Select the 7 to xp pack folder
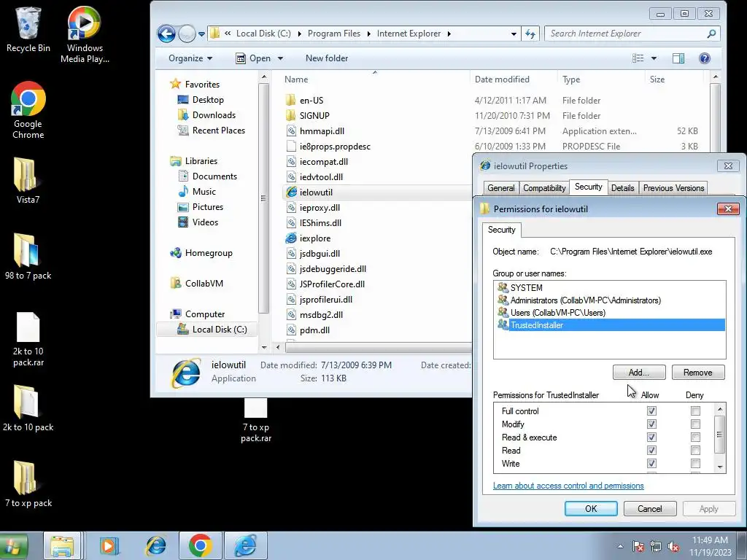Screen dimensions: 747x560 pos(28,483)
